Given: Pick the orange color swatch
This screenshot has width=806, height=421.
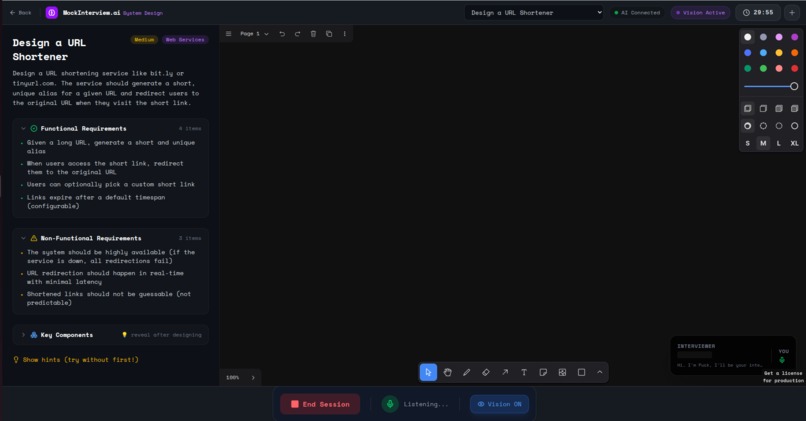Looking at the screenshot, I should pyautogui.click(x=795, y=52).
